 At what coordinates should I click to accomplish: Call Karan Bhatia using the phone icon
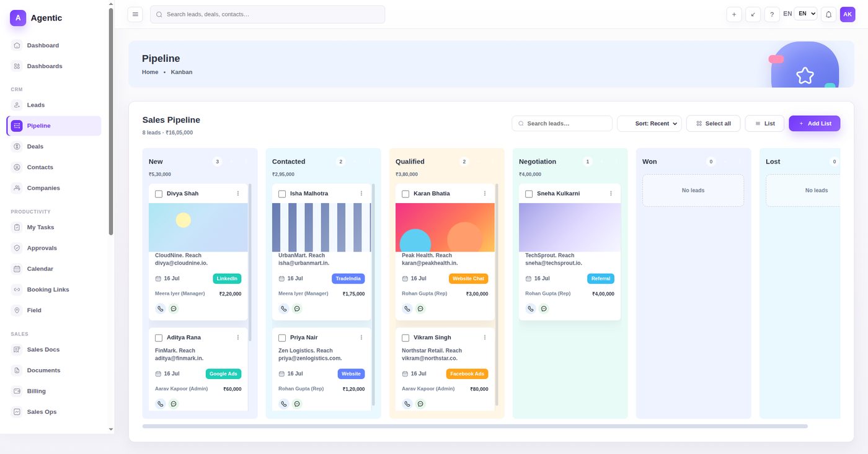tap(407, 308)
